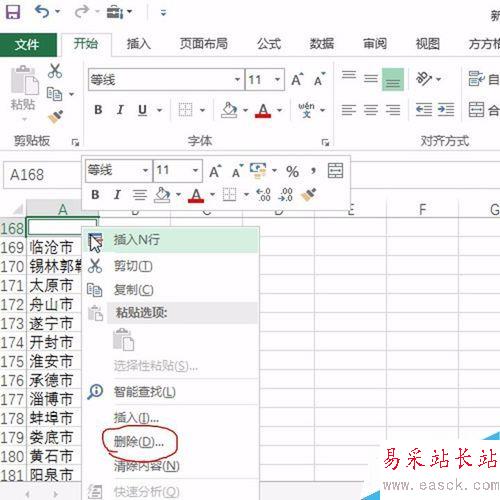Image resolution: width=500 pixels, height=500 pixels.
Task: Open the ribbon font name 等线 dropdown
Action: point(237,80)
